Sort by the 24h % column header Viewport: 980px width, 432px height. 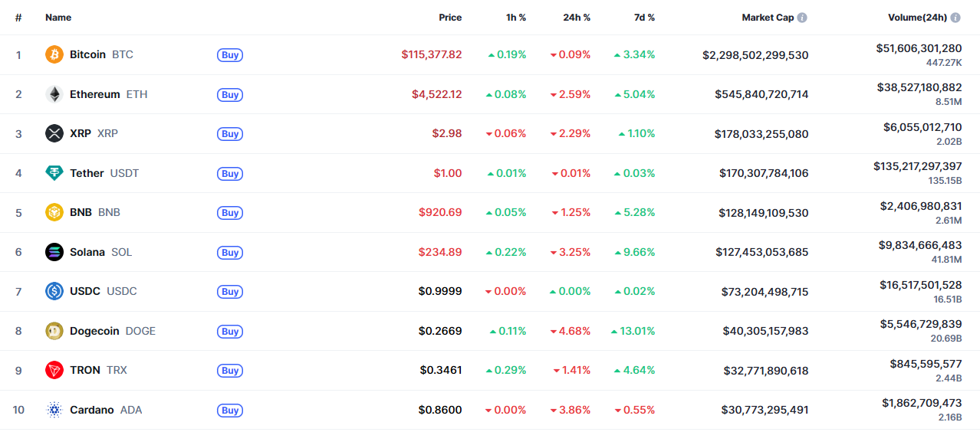577,18
